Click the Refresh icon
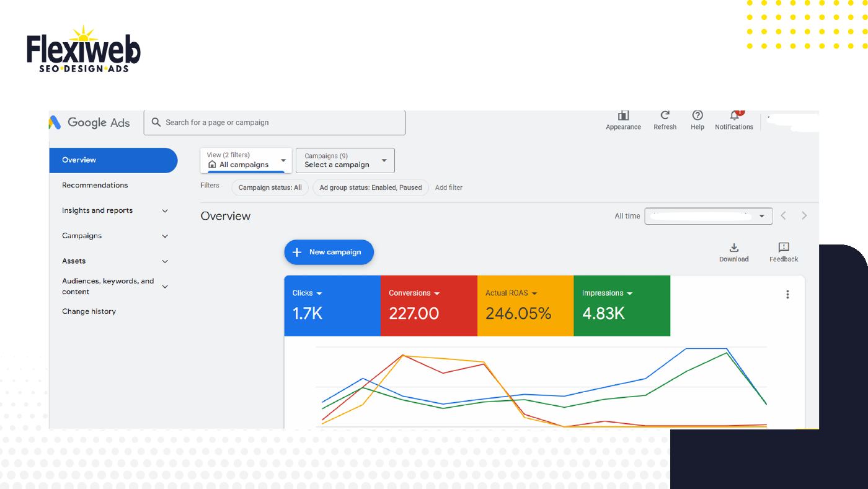Image resolution: width=868 pixels, height=489 pixels. pos(665,115)
